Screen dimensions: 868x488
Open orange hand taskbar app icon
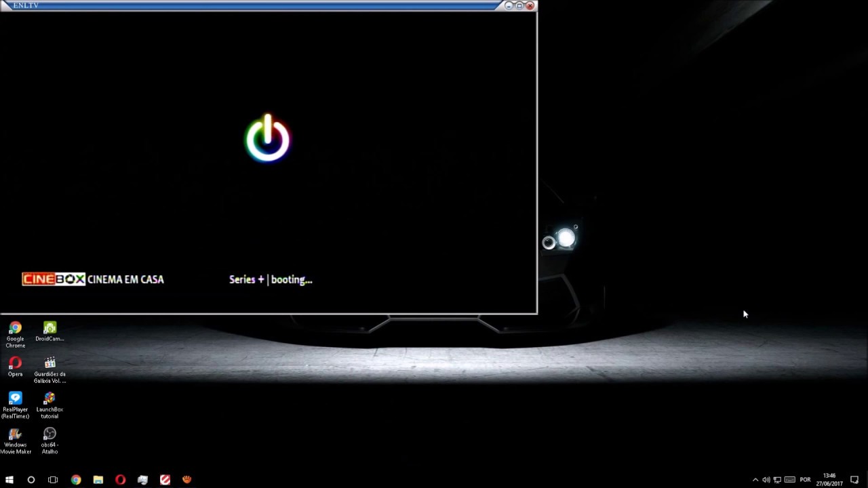[x=187, y=479]
